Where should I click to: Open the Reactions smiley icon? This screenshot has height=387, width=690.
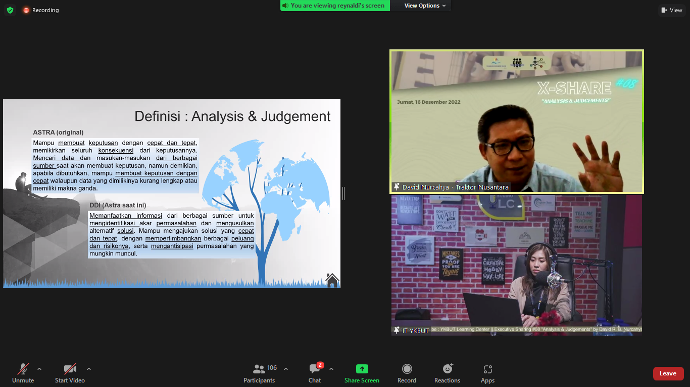(448, 369)
